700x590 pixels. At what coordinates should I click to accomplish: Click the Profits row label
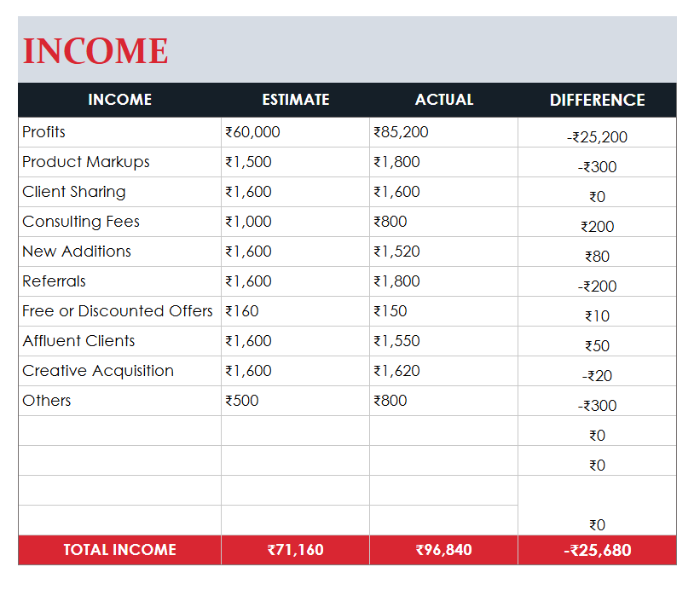(44, 132)
